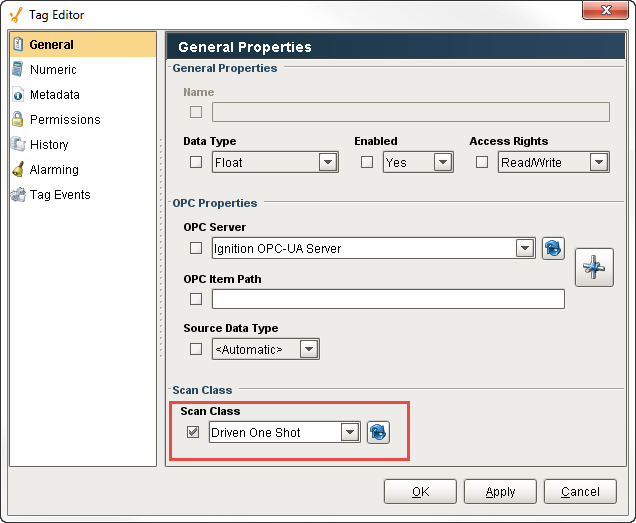Enable the OPC Item Path checkbox
This screenshot has height=523, width=636.
click(x=196, y=299)
